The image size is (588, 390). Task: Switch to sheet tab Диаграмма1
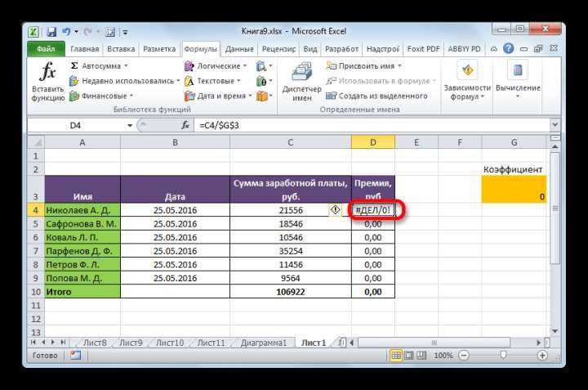263,343
